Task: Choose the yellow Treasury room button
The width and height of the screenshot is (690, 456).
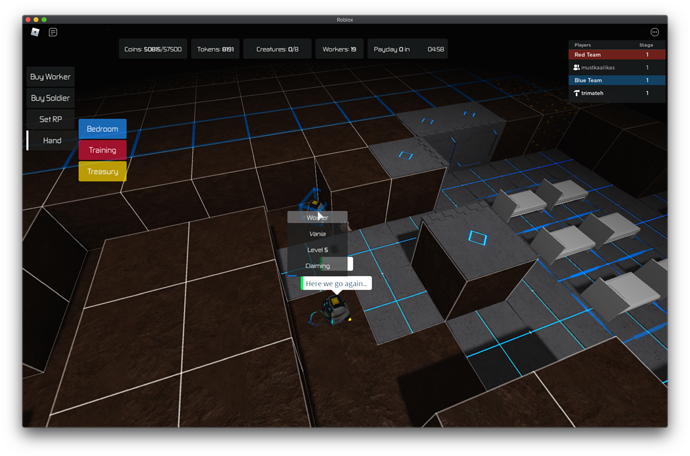Action: [103, 171]
